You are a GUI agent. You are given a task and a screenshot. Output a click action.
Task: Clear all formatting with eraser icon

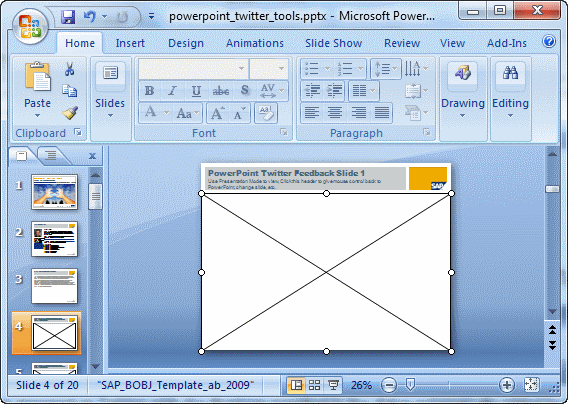coord(266,113)
